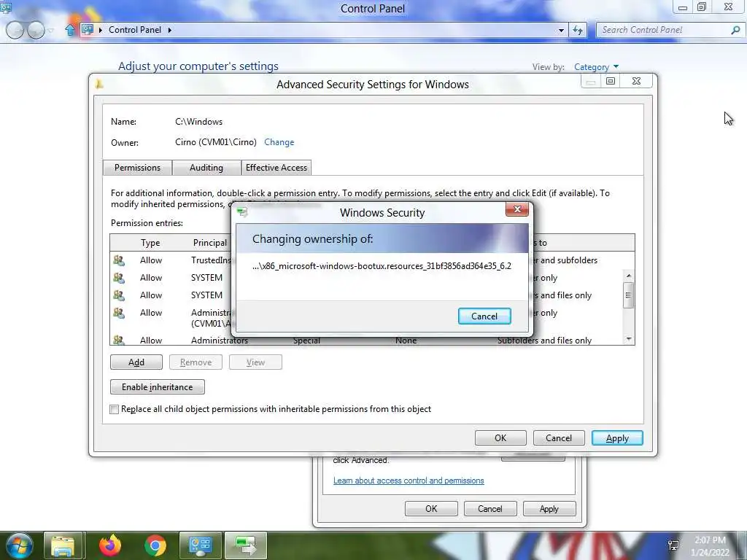The width and height of the screenshot is (747, 560).
Task: Expand the breadcrumb arrow after Control Panel
Action: pyautogui.click(x=169, y=30)
